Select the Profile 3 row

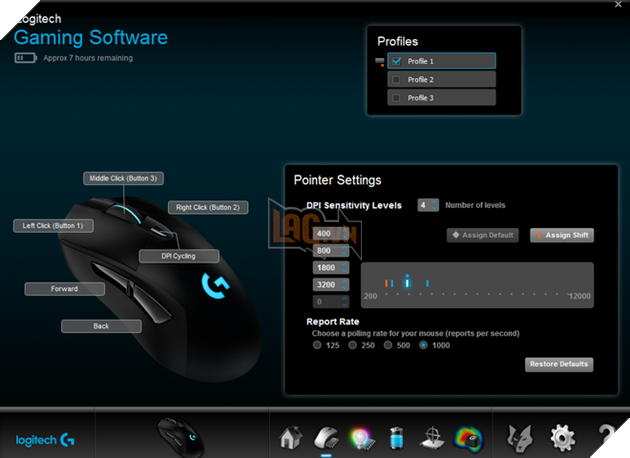click(x=442, y=98)
